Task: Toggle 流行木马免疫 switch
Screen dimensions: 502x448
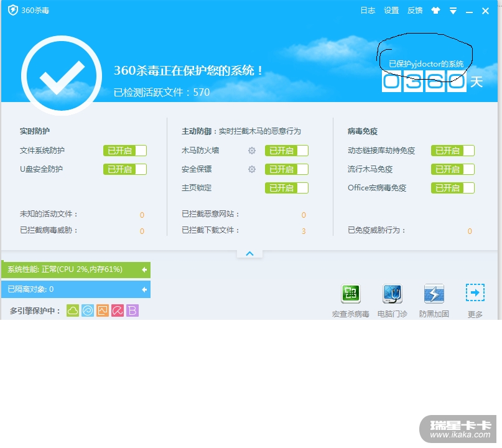Action: click(453, 169)
